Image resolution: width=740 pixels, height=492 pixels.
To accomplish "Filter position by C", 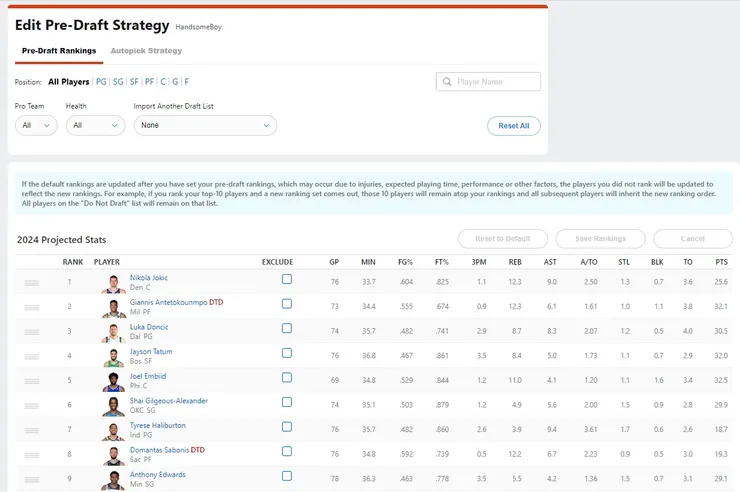I will click(163, 82).
